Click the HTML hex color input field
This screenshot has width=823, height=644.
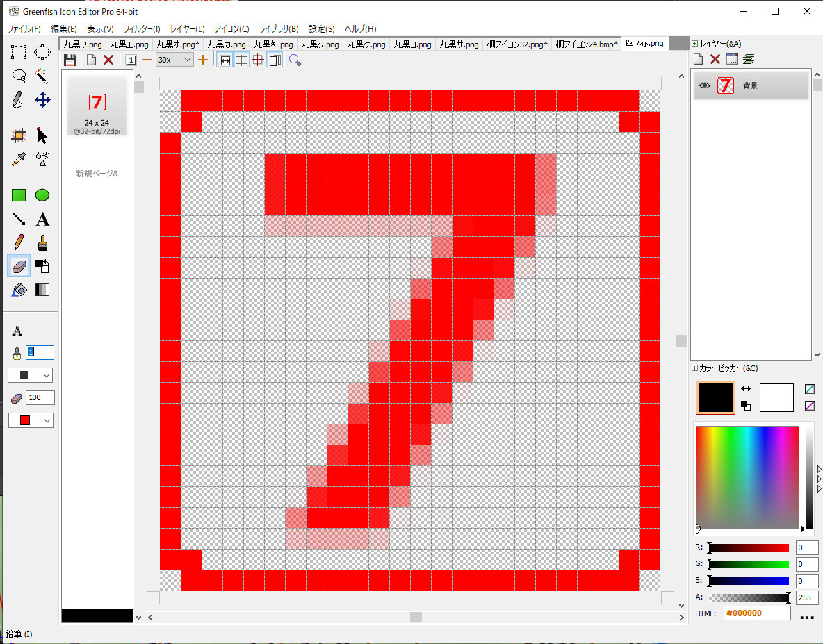756,613
